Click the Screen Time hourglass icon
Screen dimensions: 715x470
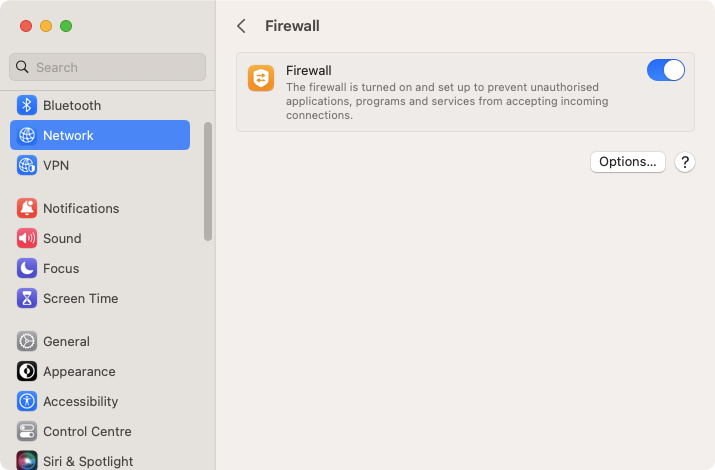click(27, 299)
